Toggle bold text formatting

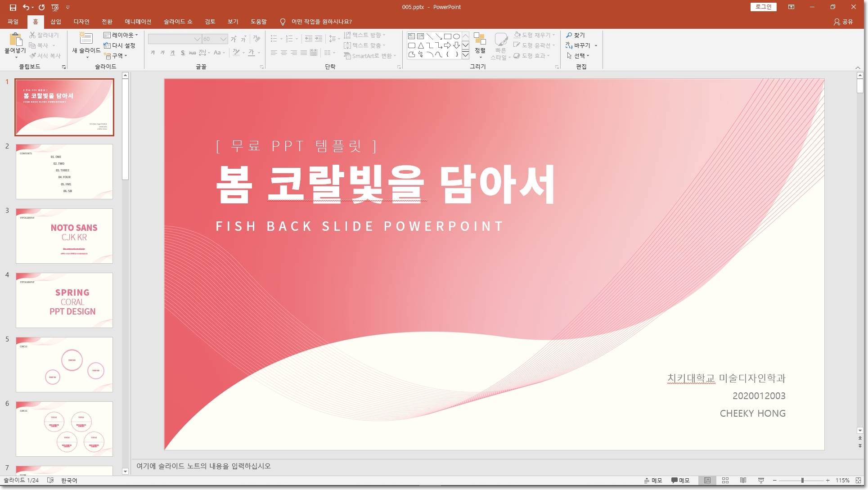point(153,53)
